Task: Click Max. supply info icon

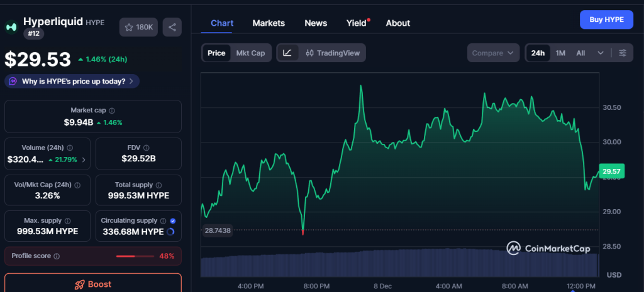Action: pos(68,221)
